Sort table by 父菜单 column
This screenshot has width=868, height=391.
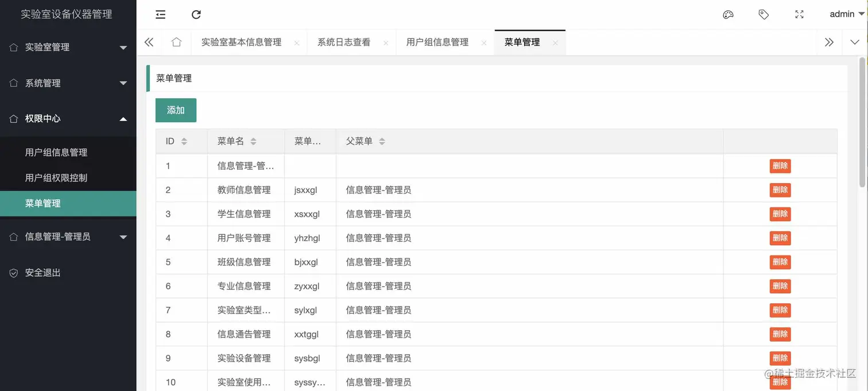pyautogui.click(x=382, y=141)
